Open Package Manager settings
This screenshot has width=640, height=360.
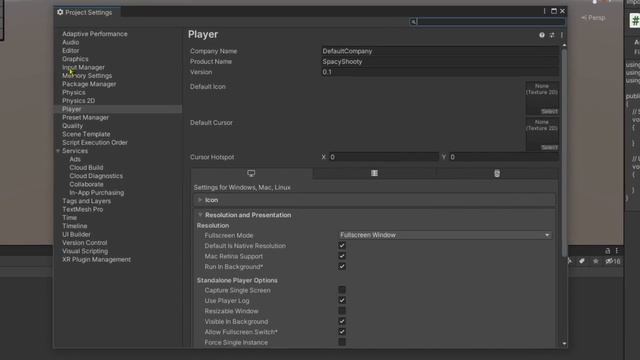[89, 84]
